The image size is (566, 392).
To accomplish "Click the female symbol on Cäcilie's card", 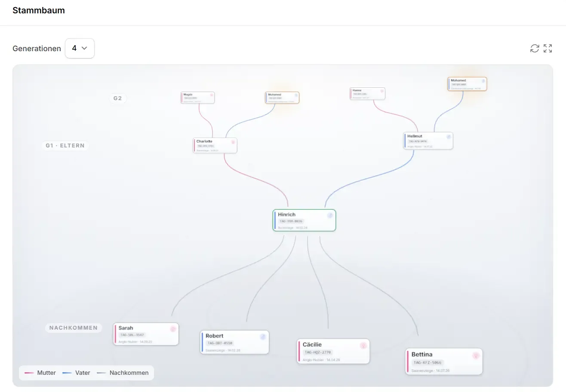I will 363,346.
